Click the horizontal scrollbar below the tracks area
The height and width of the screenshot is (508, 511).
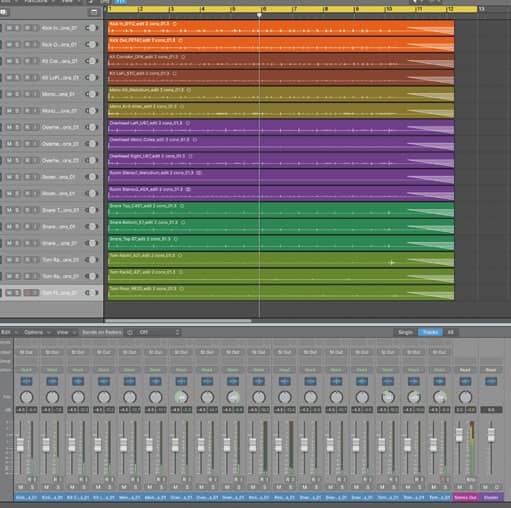click(x=178, y=321)
